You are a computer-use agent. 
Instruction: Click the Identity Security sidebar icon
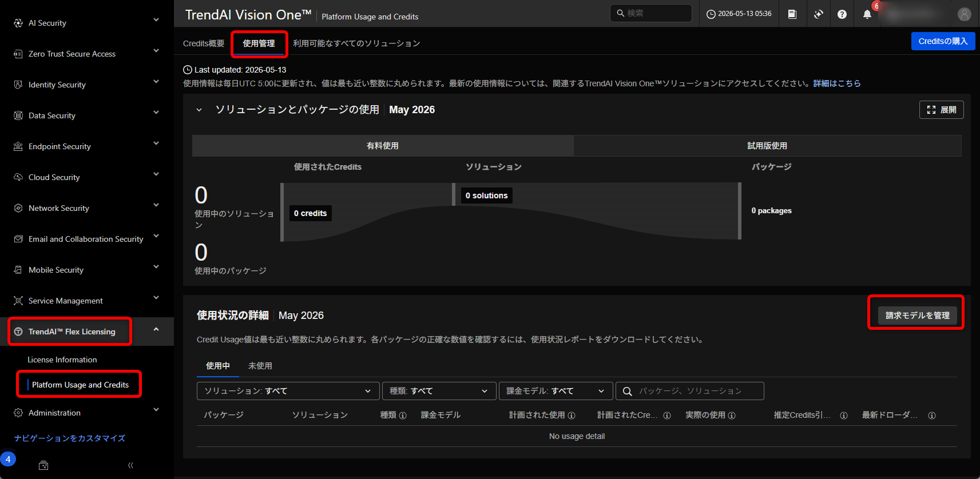point(18,85)
